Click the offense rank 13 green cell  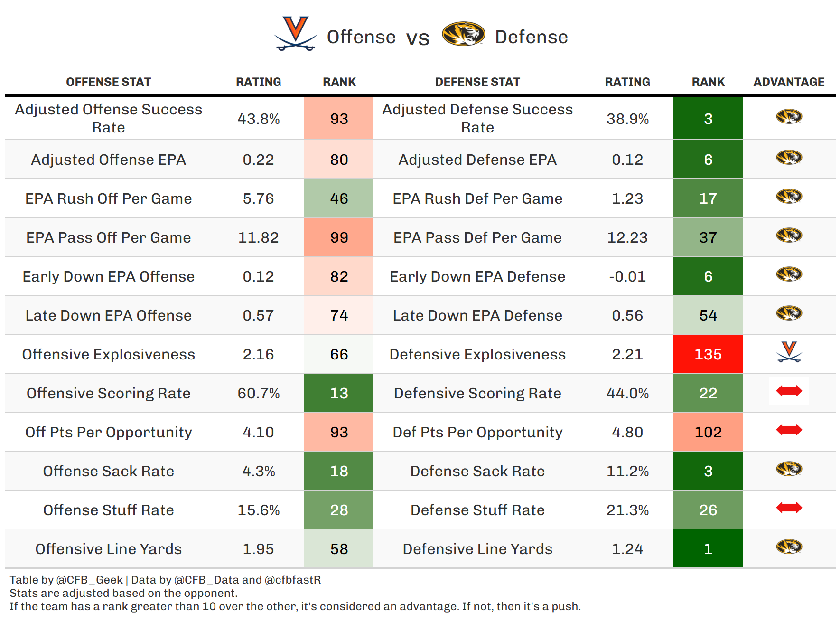(x=339, y=393)
